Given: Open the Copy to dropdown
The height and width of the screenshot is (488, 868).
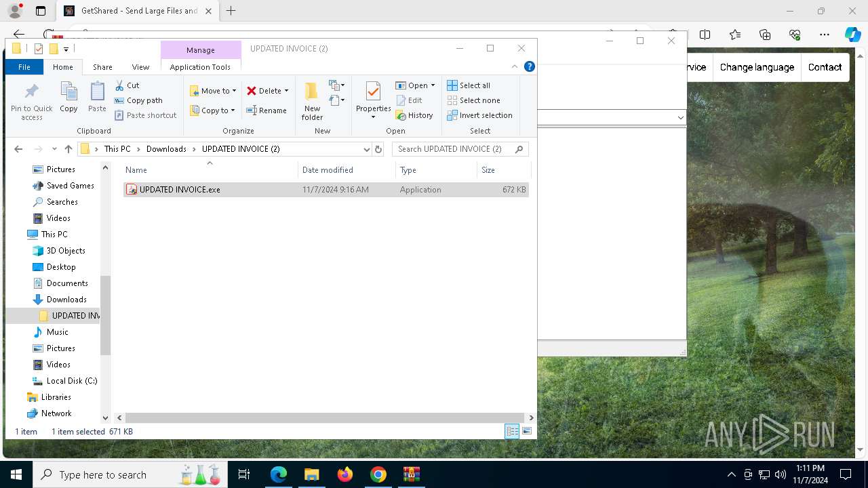Looking at the screenshot, I should point(213,110).
